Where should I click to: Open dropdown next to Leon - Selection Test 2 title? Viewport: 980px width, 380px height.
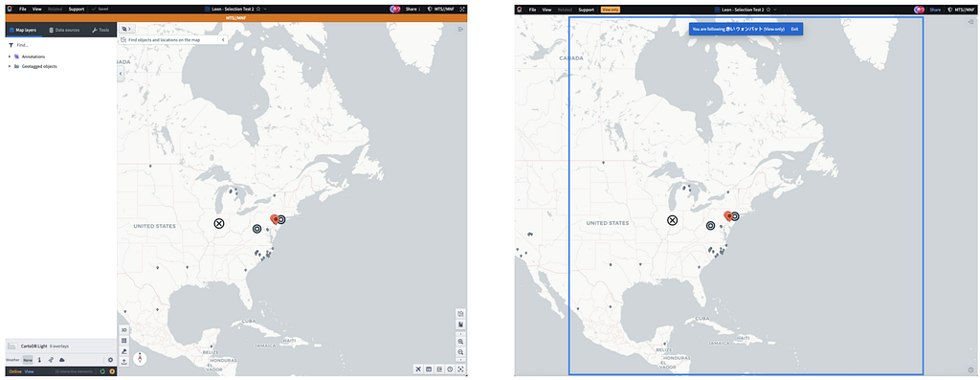pos(265,10)
